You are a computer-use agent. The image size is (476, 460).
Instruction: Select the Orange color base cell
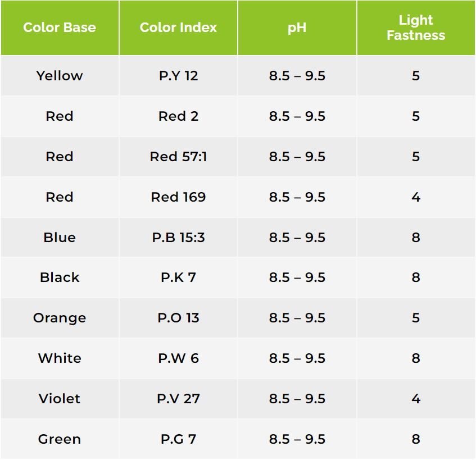click(60, 318)
